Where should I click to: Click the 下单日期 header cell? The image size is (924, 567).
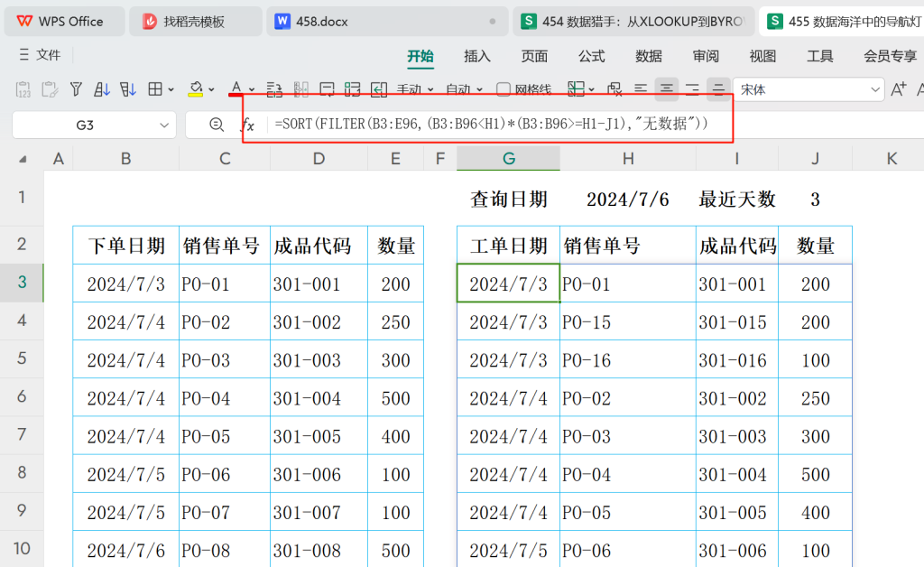click(126, 246)
